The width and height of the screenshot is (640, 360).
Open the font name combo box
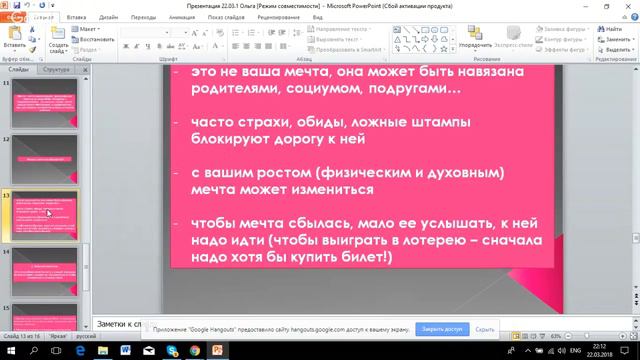(145, 33)
